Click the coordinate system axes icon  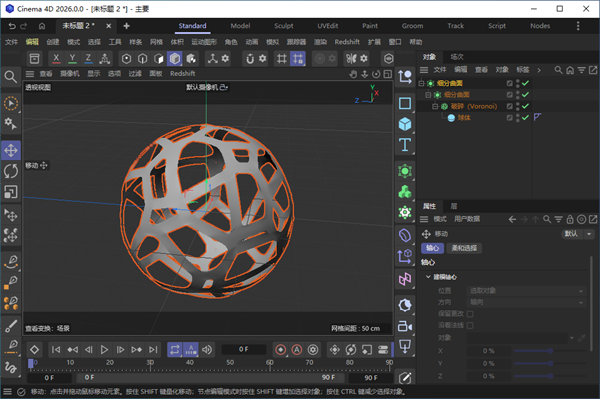tap(213, 59)
